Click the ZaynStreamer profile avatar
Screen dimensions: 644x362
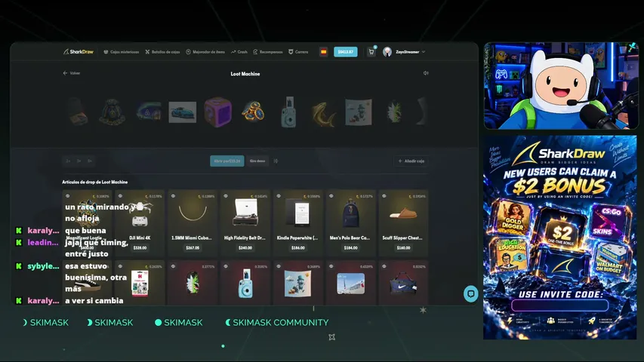(387, 52)
